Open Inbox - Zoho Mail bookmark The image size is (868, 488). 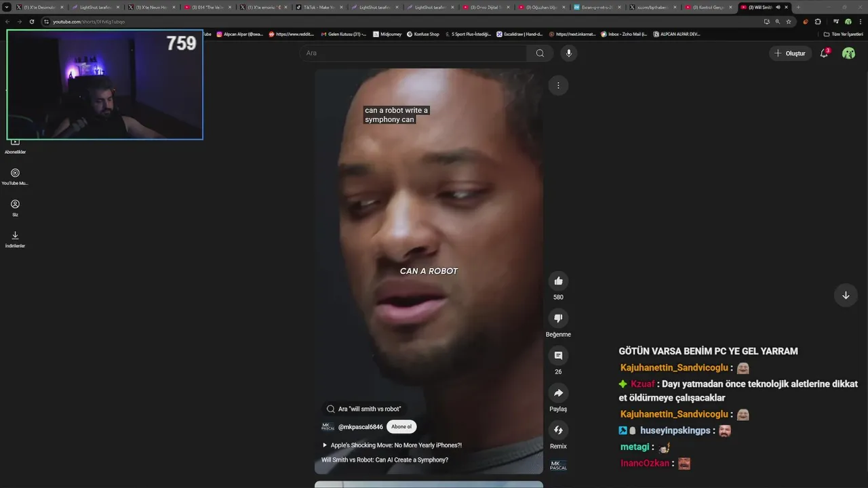click(x=624, y=34)
